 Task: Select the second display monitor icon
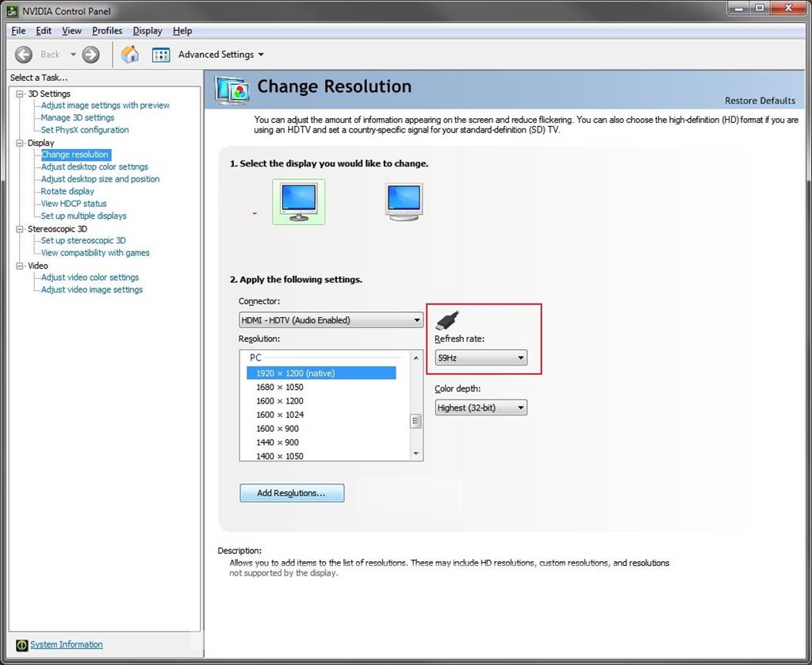tap(404, 202)
